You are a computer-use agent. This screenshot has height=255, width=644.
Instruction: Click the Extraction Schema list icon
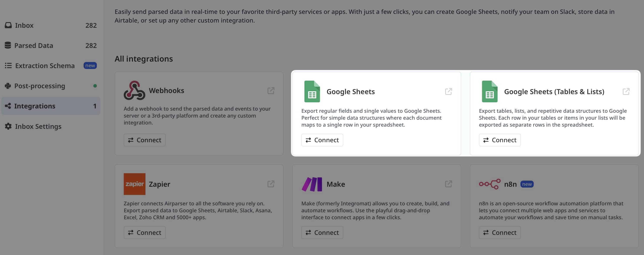pyautogui.click(x=8, y=65)
